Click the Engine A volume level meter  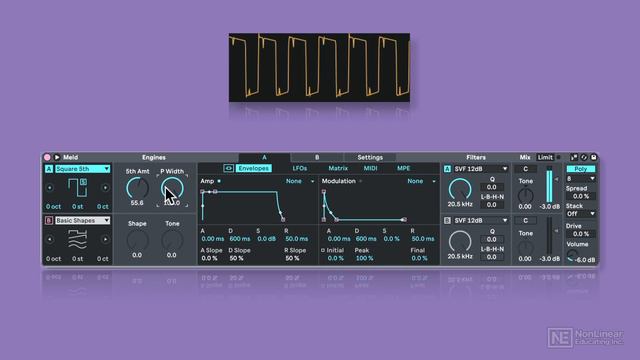pyautogui.click(x=549, y=184)
